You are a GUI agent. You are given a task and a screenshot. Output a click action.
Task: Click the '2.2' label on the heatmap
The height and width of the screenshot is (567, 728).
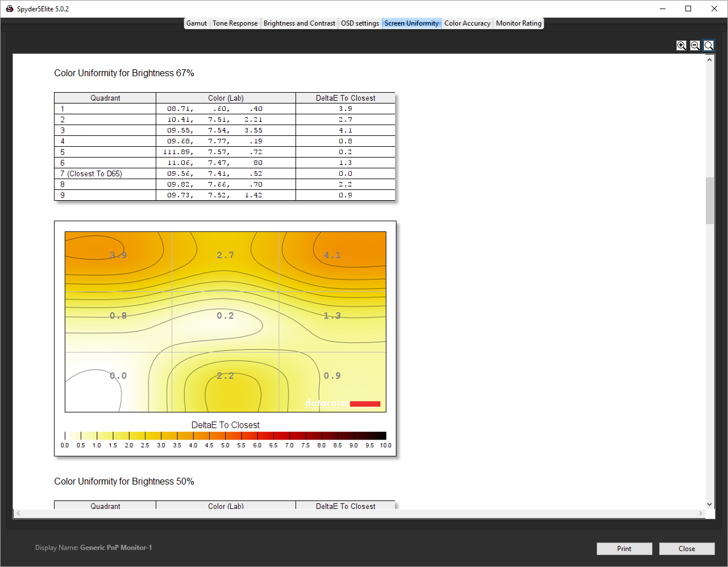(225, 376)
